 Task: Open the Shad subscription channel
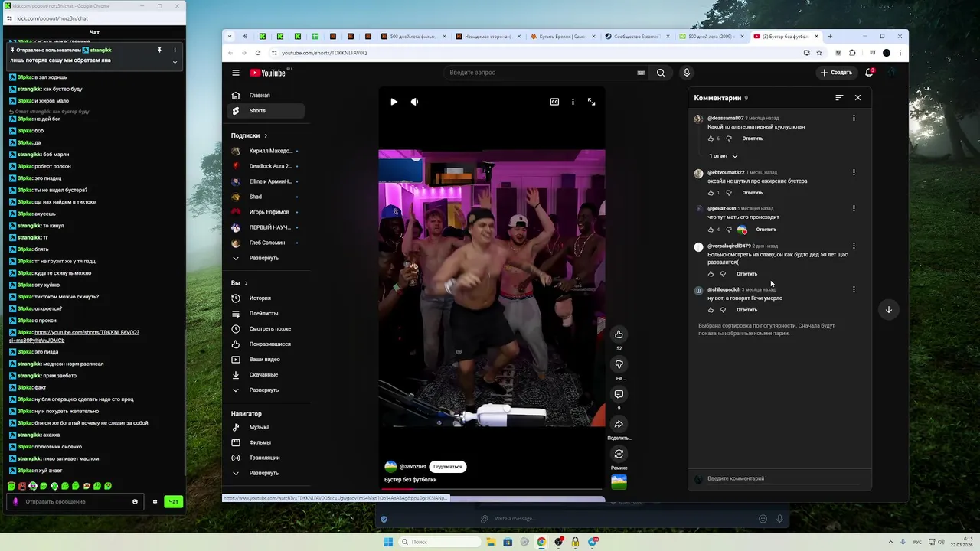tap(267, 197)
